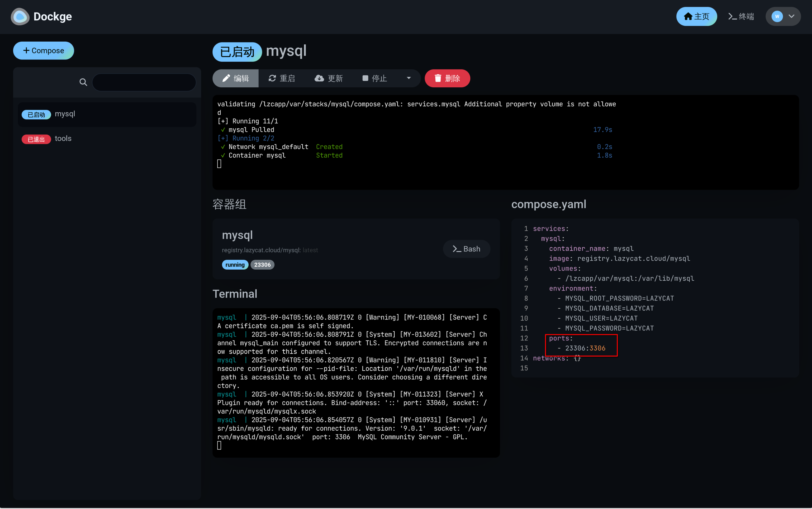Click the 停止 stop button
Screen dimensions: 812x509
(x=375, y=78)
